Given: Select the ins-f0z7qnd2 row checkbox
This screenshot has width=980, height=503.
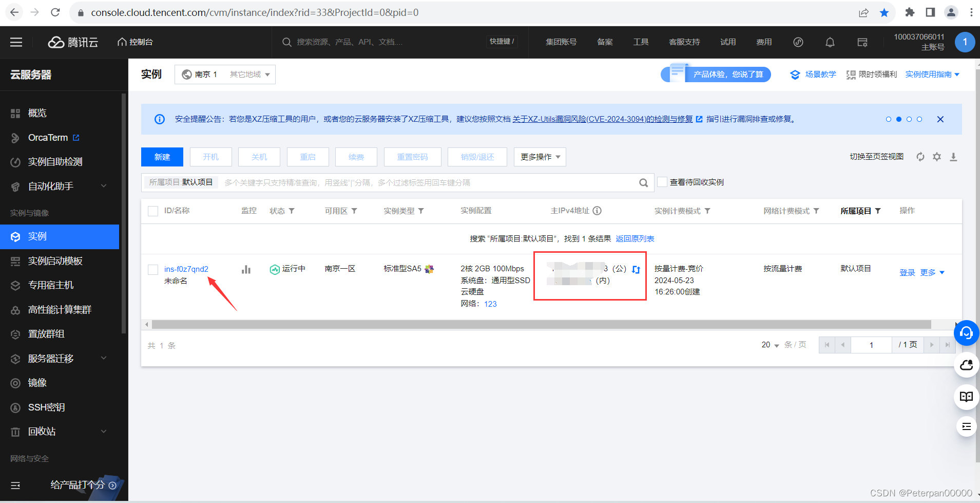Looking at the screenshot, I should [x=153, y=269].
